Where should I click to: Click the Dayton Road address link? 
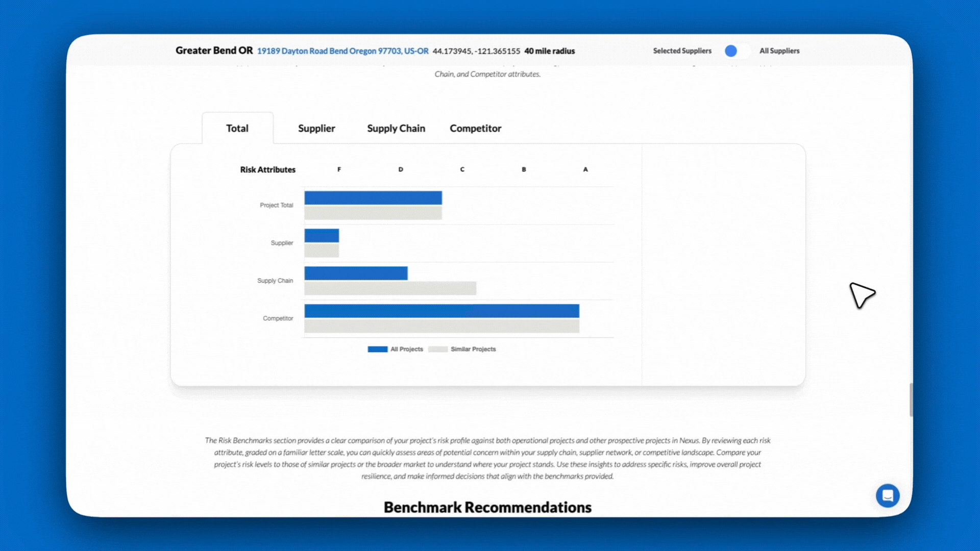click(342, 51)
